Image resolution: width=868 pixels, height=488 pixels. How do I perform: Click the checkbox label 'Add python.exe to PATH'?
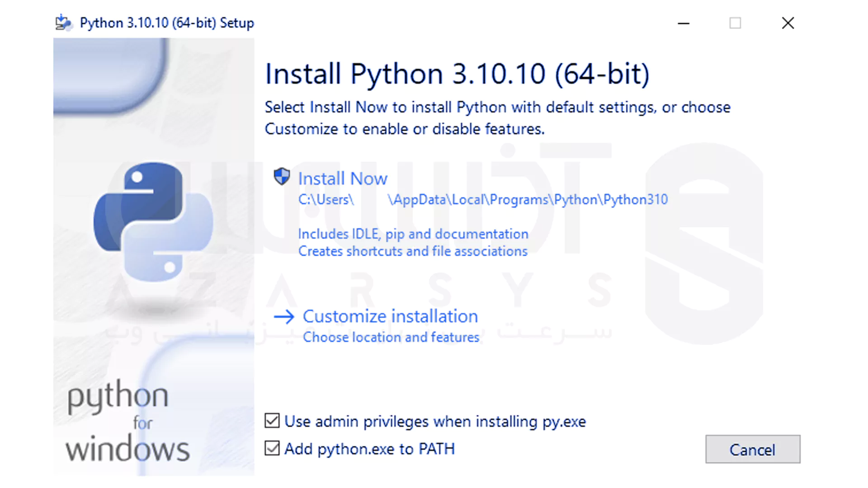click(369, 448)
